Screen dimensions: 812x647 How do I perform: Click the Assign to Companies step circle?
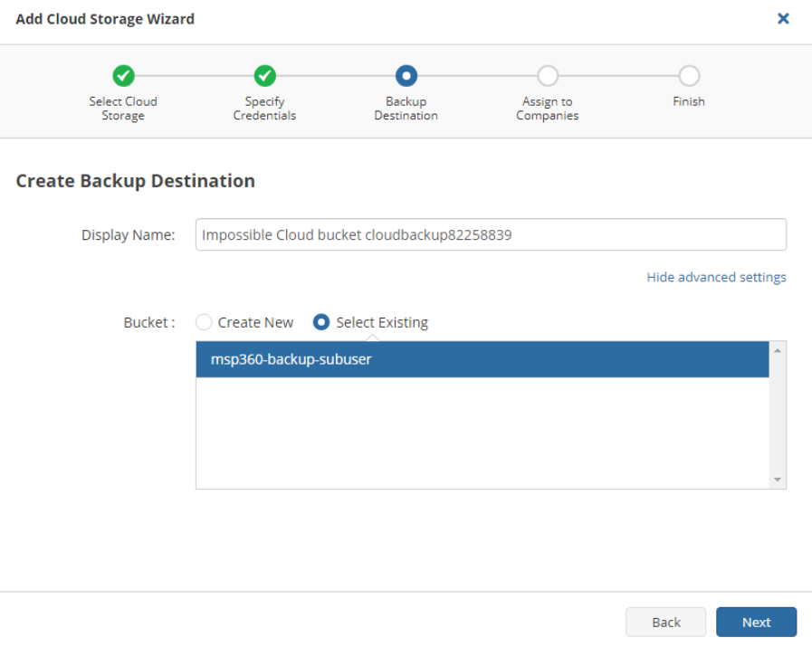coord(548,76)
